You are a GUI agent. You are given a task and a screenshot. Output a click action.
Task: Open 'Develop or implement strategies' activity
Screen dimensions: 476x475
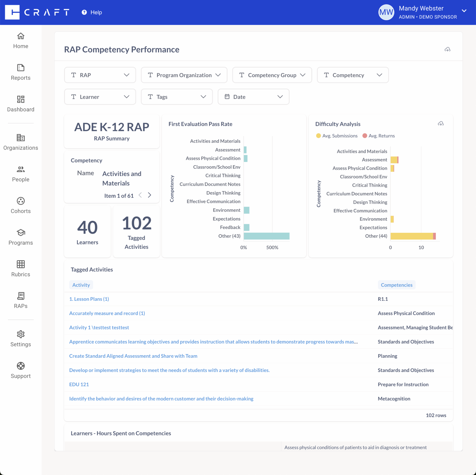click(169, 370)
